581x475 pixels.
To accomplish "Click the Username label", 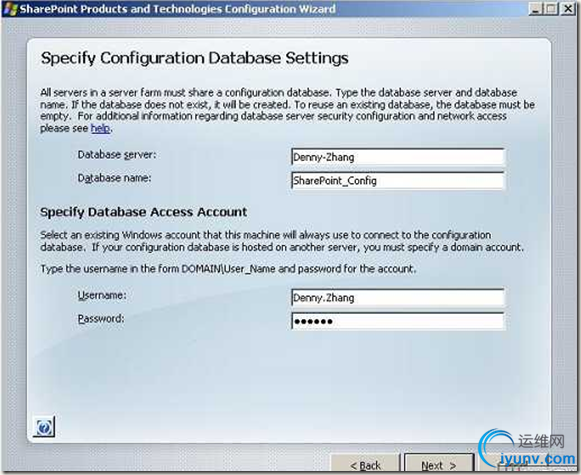I will pos(102,296).
